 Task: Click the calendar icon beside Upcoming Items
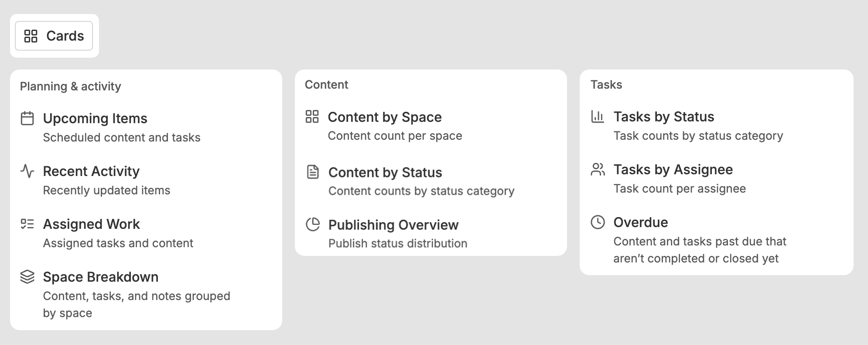(27, 118)
